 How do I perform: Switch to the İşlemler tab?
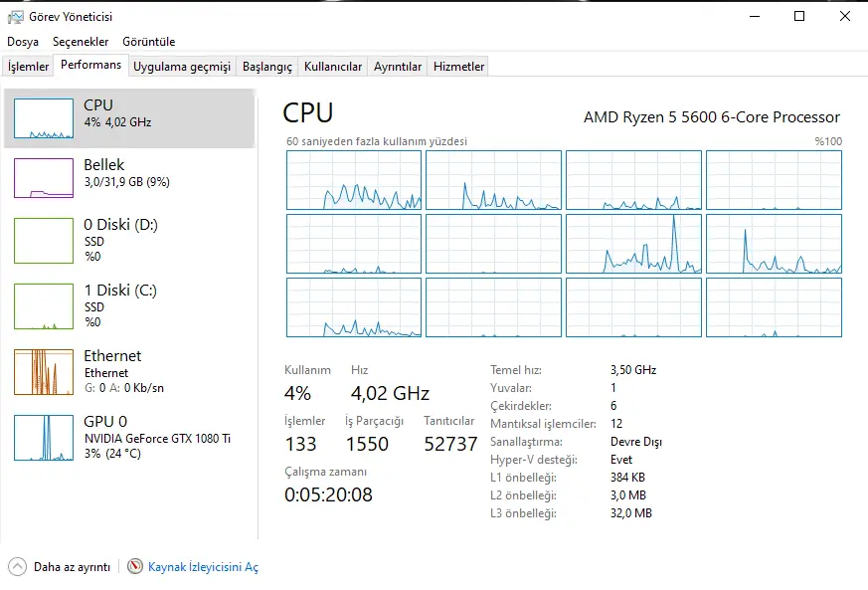tap(28, 67)
